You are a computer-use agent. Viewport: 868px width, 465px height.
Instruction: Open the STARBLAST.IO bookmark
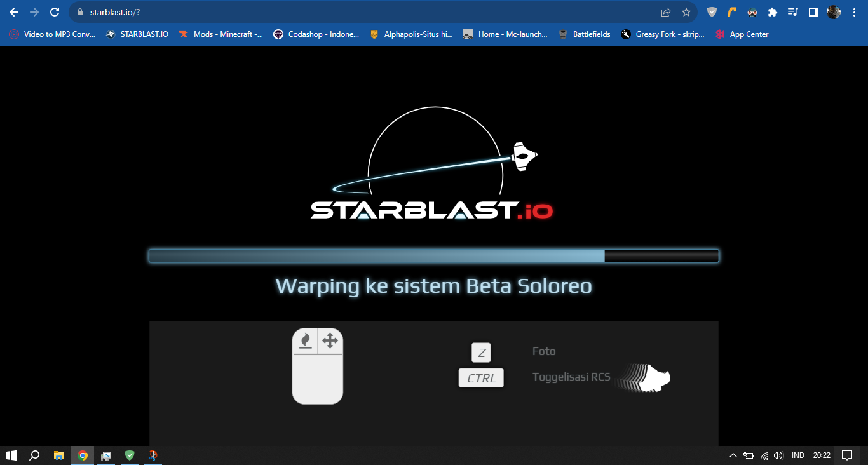click(137, 34)
